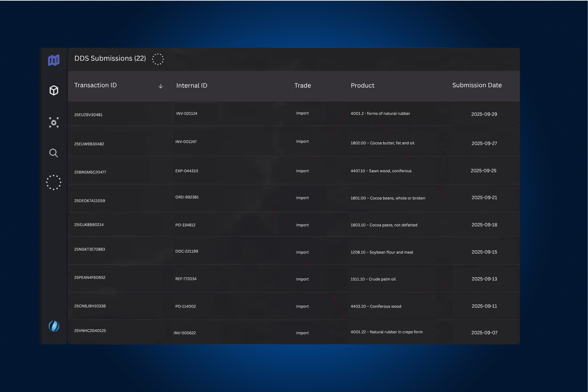This screenshot has height=392, width=588.
Task: Click the EU stars icon beside DDS Submissions
Action: 158,59
